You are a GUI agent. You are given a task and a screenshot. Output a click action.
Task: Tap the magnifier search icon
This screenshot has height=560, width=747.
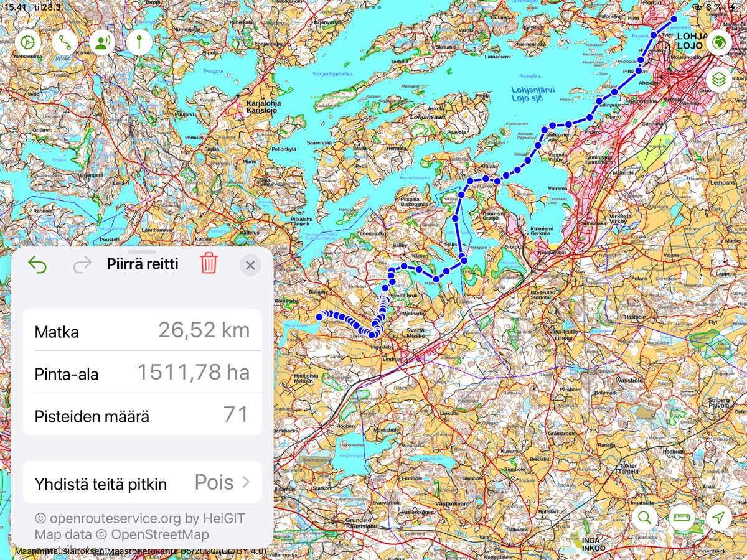(644, 518)
